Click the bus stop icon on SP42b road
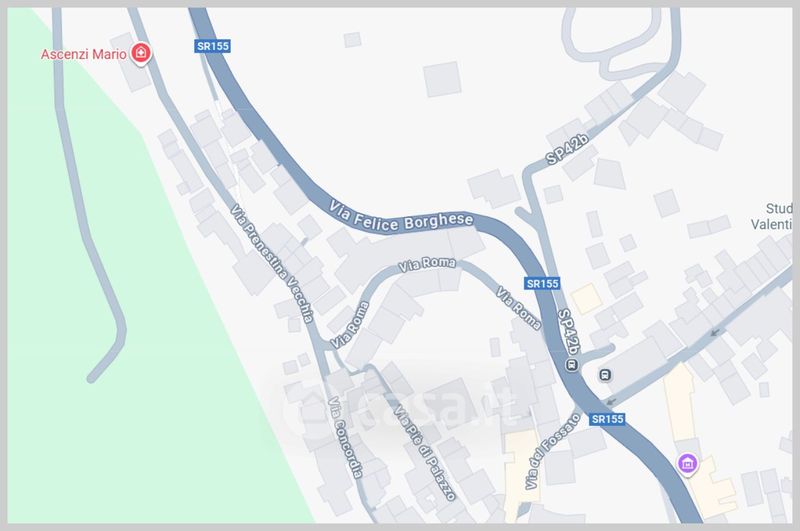Viewport: 800px width, 531px height. pos(572,365)
